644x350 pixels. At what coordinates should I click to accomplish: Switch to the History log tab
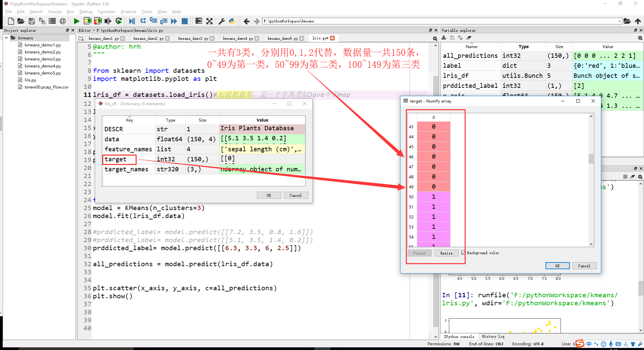click(x=493, y=336)
